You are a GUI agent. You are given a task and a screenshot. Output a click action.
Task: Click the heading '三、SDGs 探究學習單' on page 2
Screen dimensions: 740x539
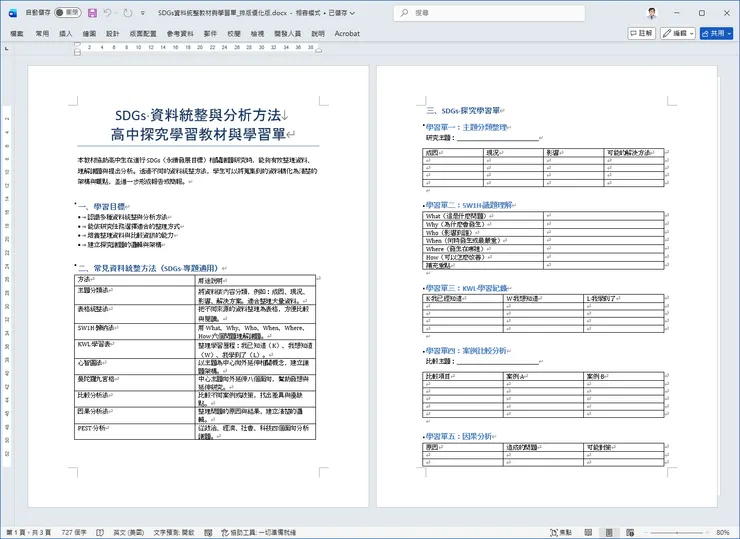point(463,111)
